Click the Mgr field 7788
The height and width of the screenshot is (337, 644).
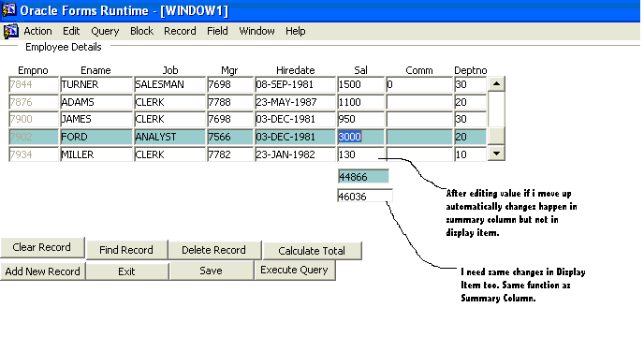(230, 102)
